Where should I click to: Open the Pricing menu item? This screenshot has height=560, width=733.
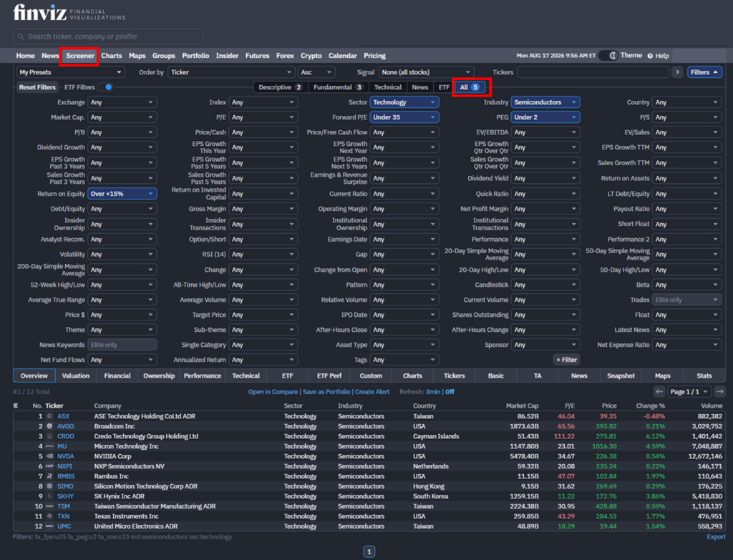(374, 56)
